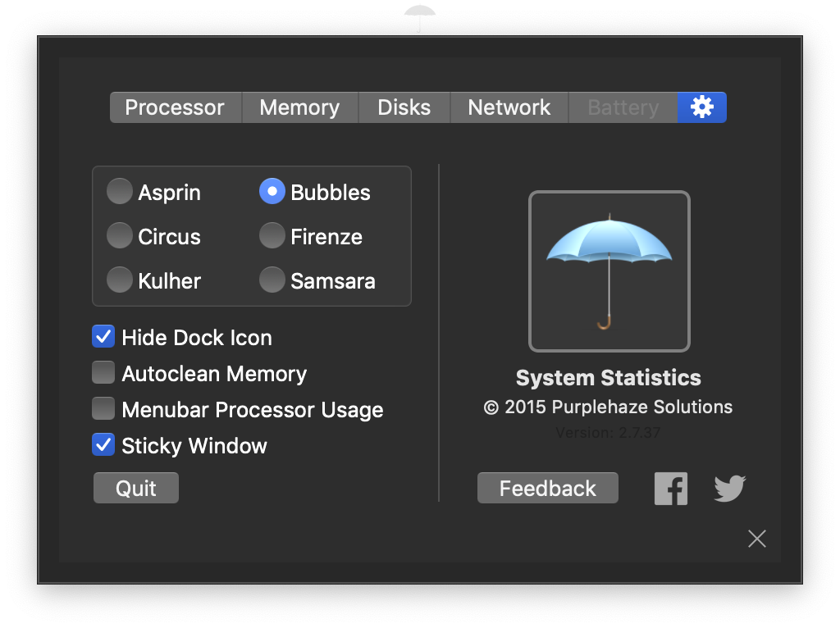This screenshot has width=840, height=628.
Task: Enable Menubar Processor Usage checkbox
Action: (x=103, y=409)
